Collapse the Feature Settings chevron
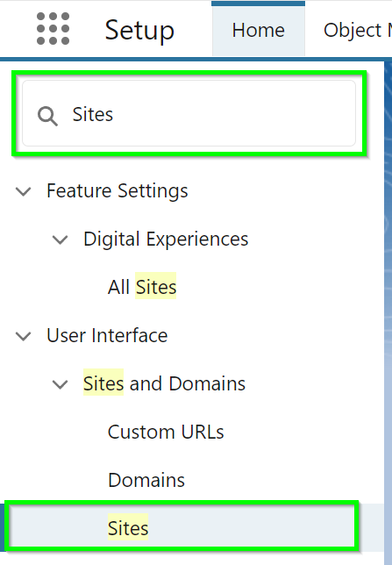The height and width of the screenshot is (565, 392). 24,191
